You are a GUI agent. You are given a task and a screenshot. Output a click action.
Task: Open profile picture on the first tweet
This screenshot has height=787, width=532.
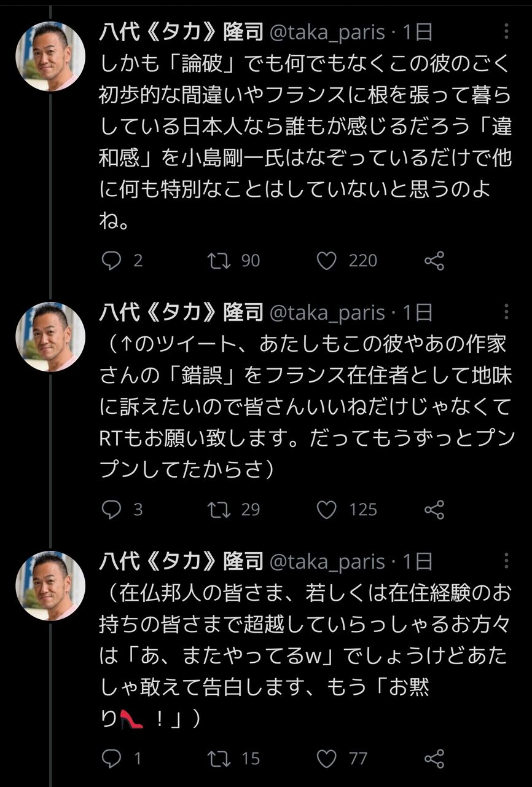click(x=50, y=57)
